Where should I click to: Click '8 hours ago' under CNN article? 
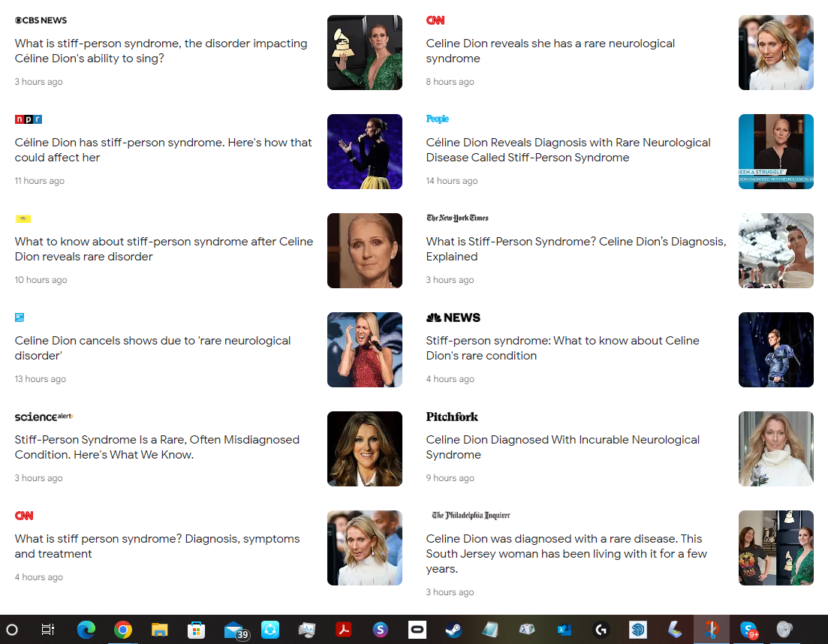click(x=450, y=81)
